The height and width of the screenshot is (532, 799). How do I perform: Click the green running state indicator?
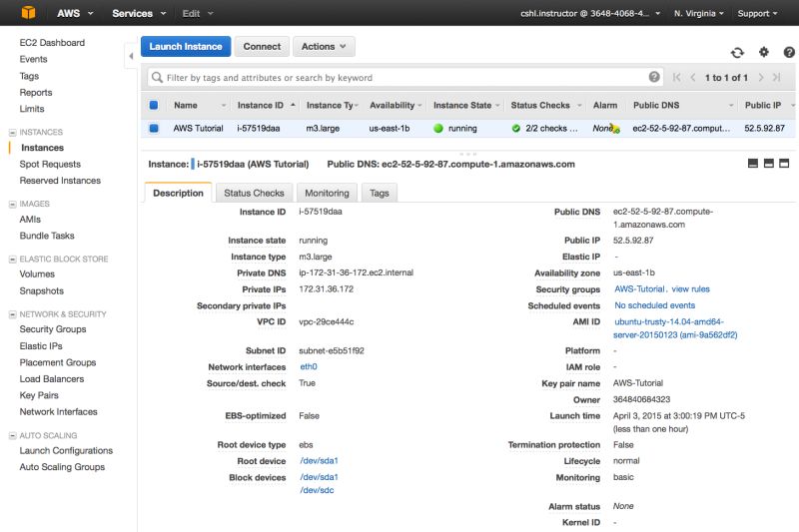pos(438,129)
